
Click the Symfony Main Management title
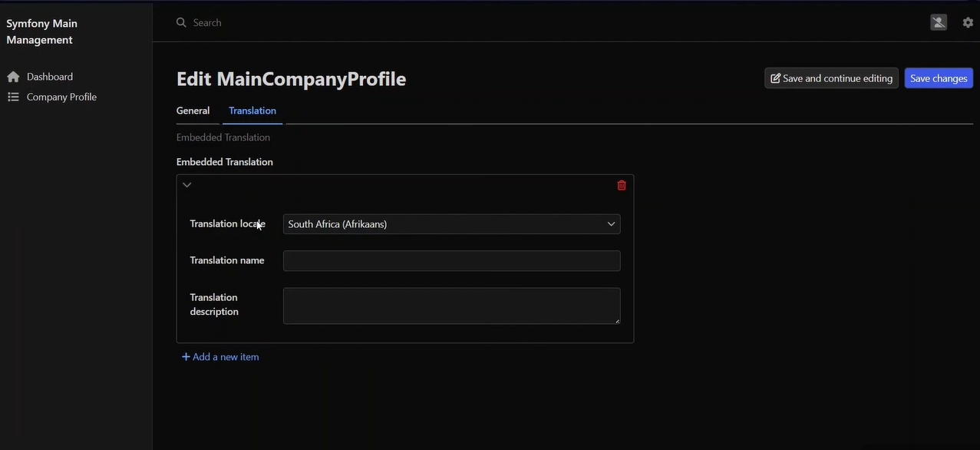(x=42, y=31)
